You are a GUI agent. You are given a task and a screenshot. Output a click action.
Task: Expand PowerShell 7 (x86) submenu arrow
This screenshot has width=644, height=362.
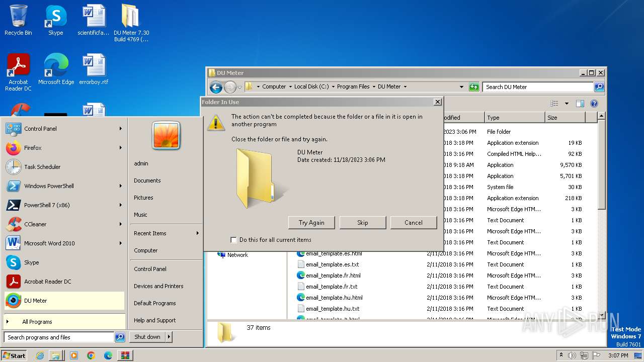click(x=121, y=205)
